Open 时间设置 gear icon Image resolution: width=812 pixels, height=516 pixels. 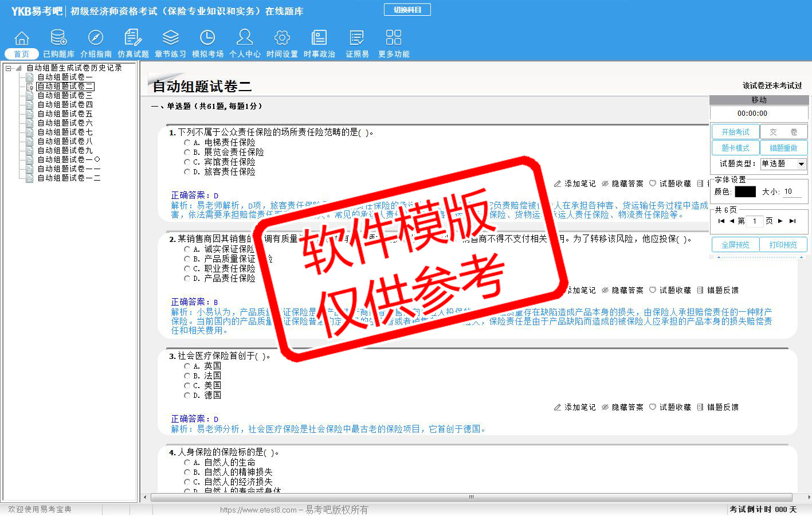[x=282, y=38]
